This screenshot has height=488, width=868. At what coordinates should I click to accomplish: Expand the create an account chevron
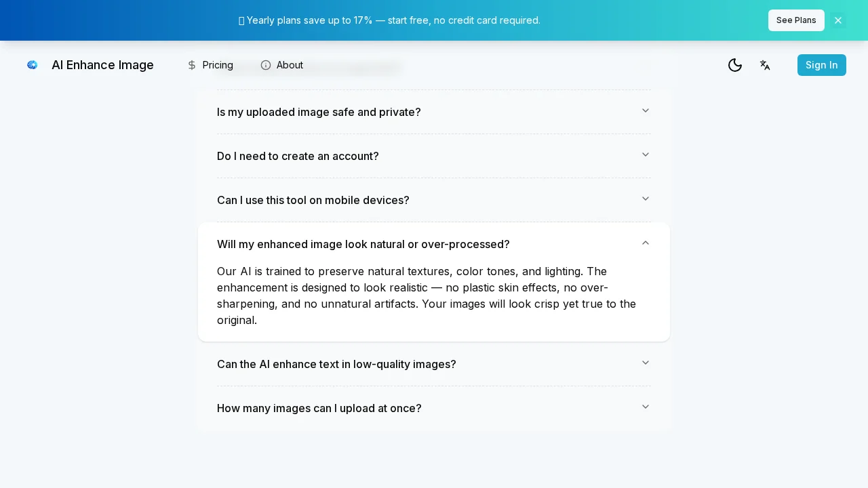[x=646, y=155]
